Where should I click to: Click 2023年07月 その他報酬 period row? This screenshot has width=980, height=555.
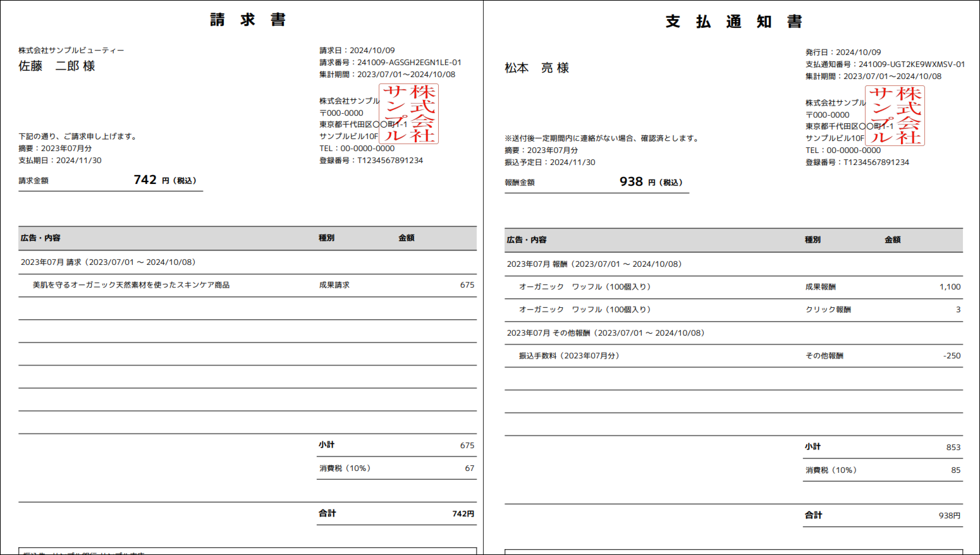click(734, 333)
